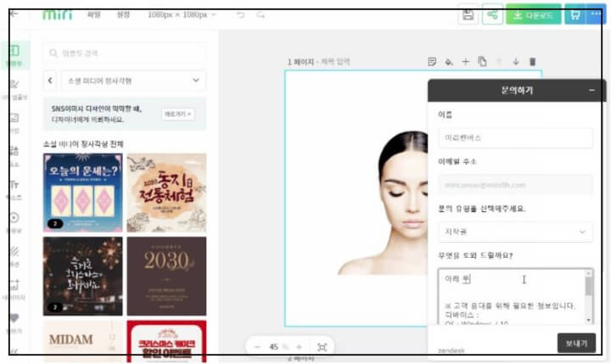Click the zoom in plus button
The height and width of the screenshot is (364, 611).
pos(299,347)
